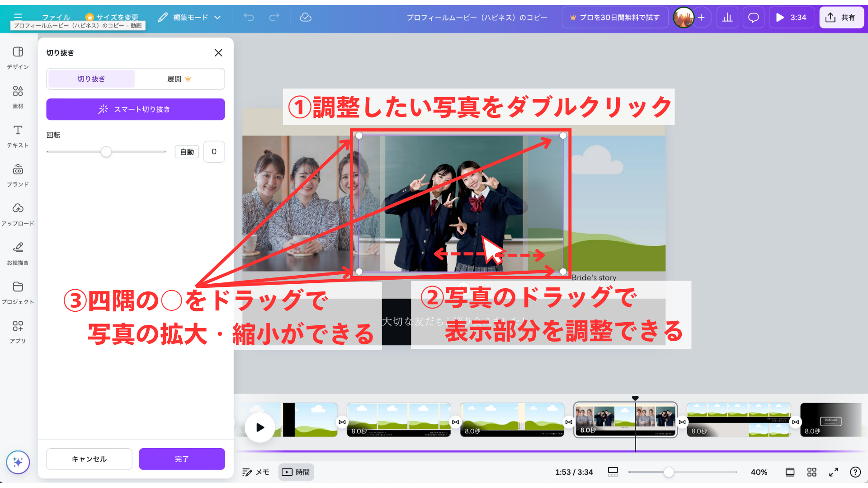Click the 自動 auto rotate button
868x488 pixels.
click(x=187, y=152)
